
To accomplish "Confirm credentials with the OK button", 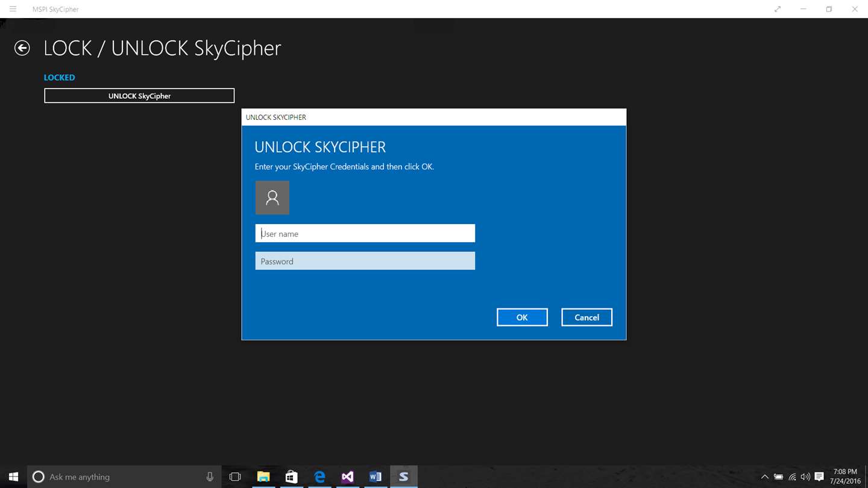I will (522, 318).
